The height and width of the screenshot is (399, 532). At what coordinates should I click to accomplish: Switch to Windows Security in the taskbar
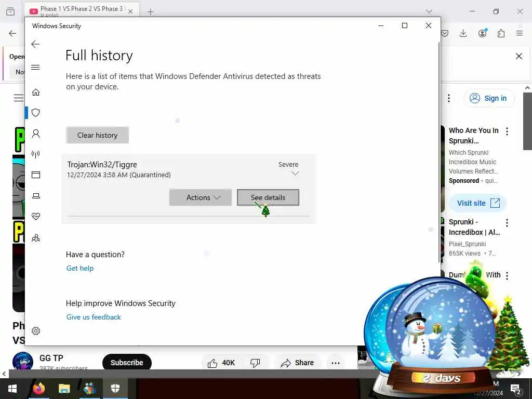coord(115,389)
